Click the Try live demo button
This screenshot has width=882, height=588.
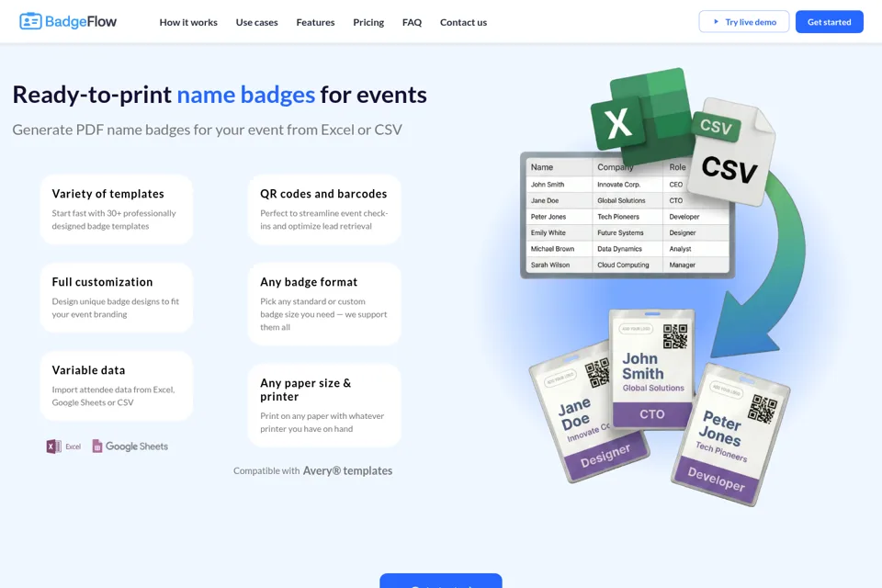coord(743,22)
